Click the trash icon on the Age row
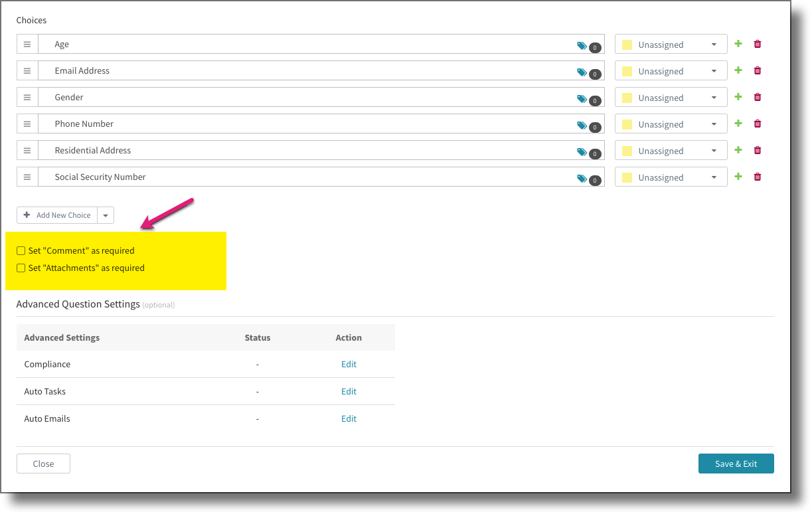The image size is (812, 514). [758, 44]
